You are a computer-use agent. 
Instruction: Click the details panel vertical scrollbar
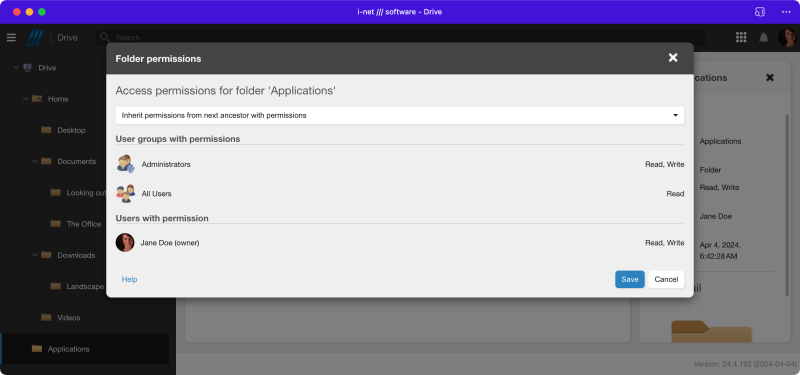click(x=787, y=205)
